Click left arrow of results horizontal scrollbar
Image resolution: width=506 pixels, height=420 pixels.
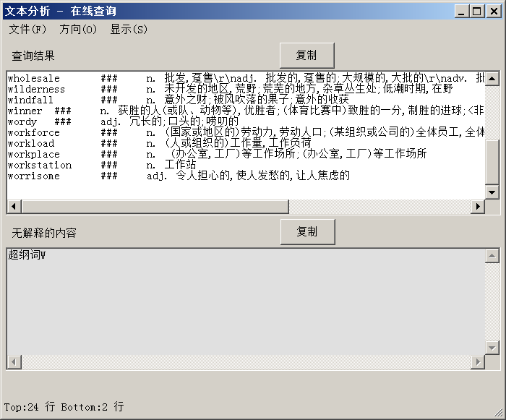click(x=14, y=206)
